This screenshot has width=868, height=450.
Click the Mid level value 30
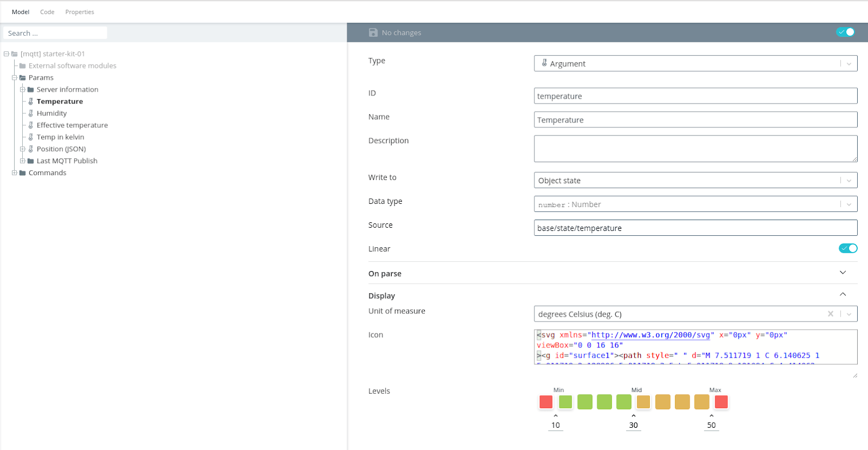634,425
